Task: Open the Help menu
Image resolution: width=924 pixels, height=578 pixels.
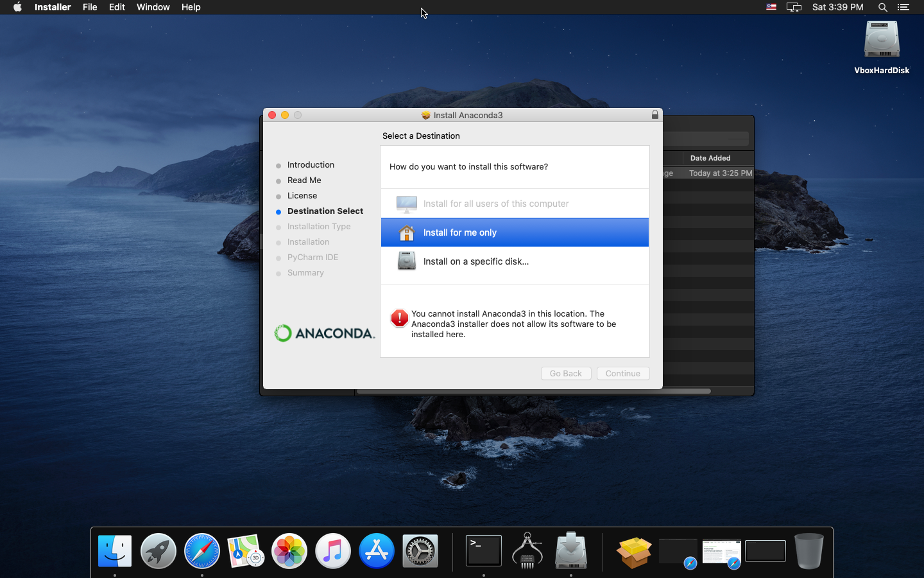Action: [x=191, y=7]
